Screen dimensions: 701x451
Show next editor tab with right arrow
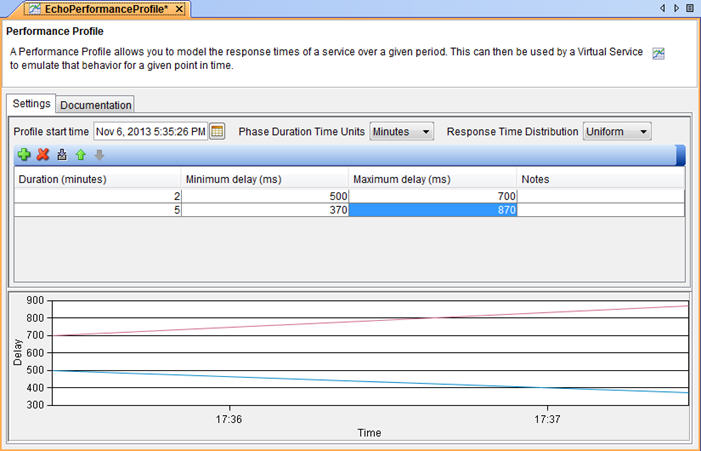coord(676,8)
